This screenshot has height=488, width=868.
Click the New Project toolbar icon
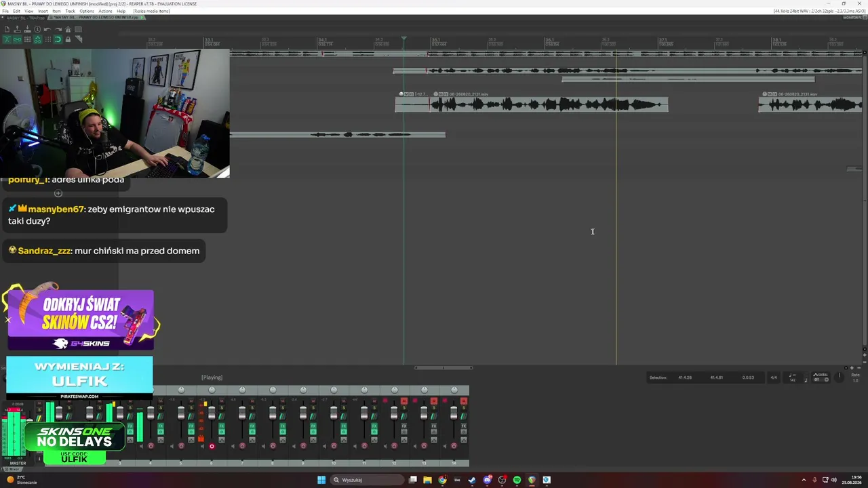pos(7,29)
